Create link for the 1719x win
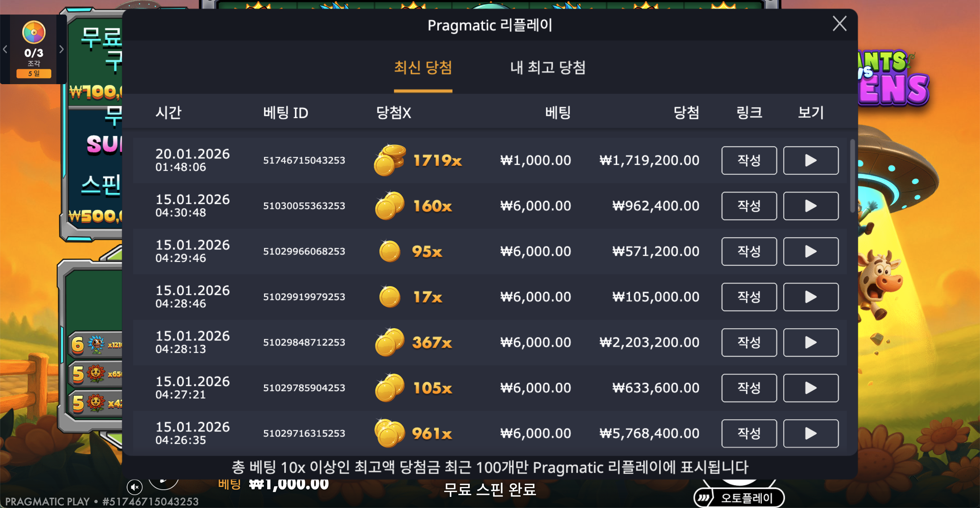This screenshot has width=980, height=508. point(749,160)
